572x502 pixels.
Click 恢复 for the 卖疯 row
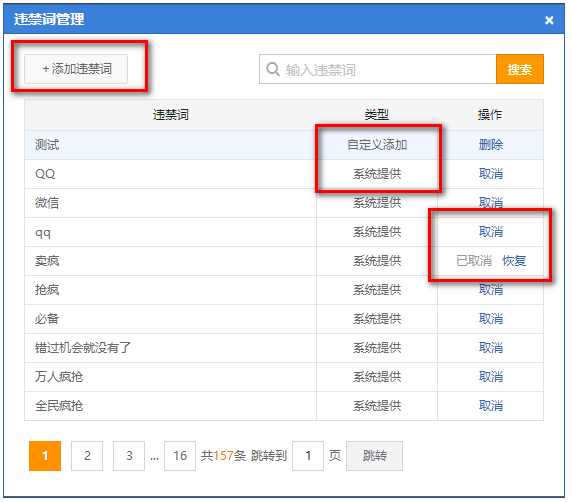[514, 261]
